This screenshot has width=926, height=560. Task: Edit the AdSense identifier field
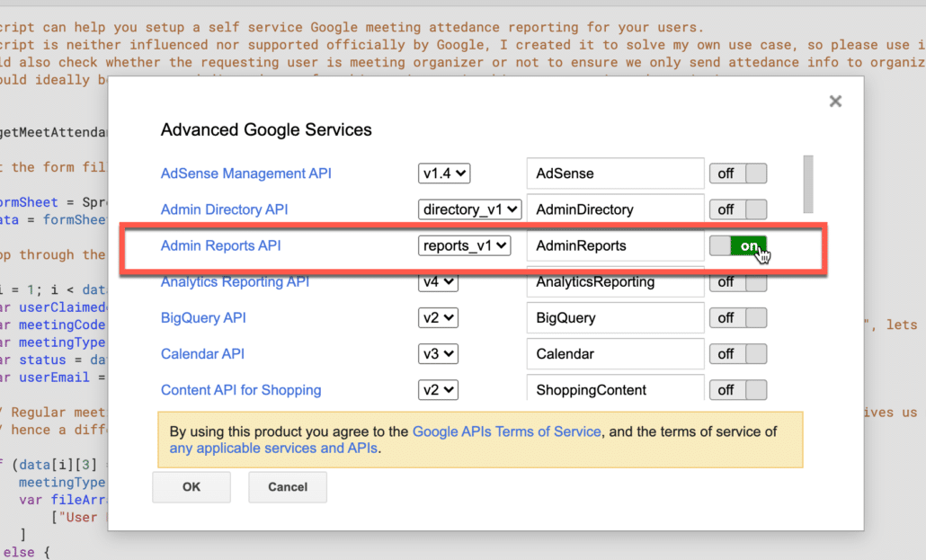pyautogui.click(x=615, y=173)
